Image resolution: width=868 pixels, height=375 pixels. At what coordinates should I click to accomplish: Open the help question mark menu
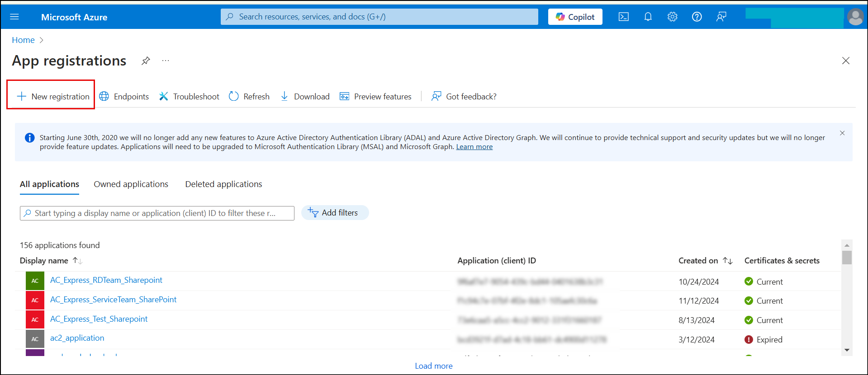697,17
